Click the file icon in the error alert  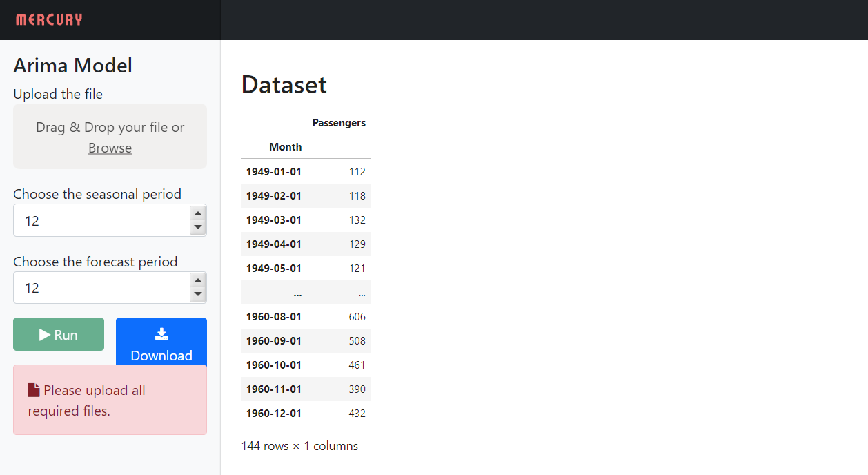pos(34,390)
